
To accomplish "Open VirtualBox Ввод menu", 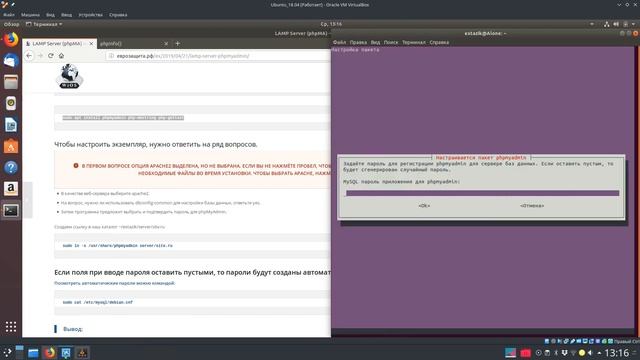I will pyautogui.click(x=66, y=15).
